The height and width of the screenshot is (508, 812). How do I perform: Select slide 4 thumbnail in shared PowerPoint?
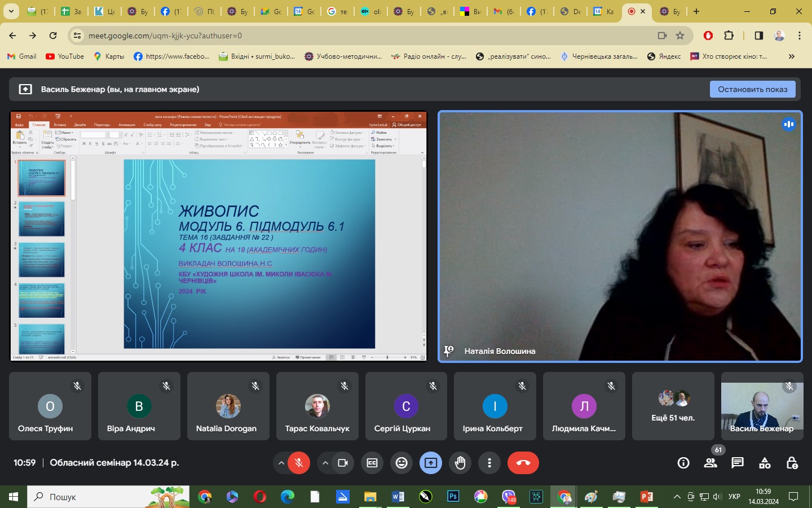pos(42,300)
